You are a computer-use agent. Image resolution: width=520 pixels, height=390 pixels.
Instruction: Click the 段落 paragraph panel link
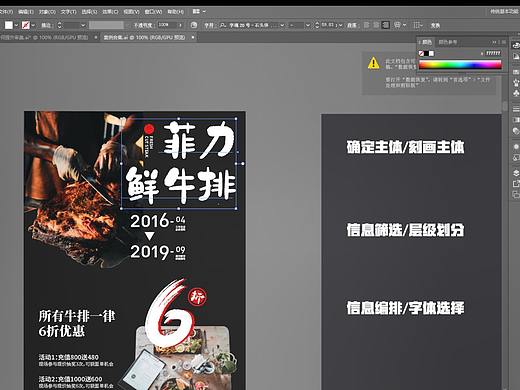tap(352, 25)
